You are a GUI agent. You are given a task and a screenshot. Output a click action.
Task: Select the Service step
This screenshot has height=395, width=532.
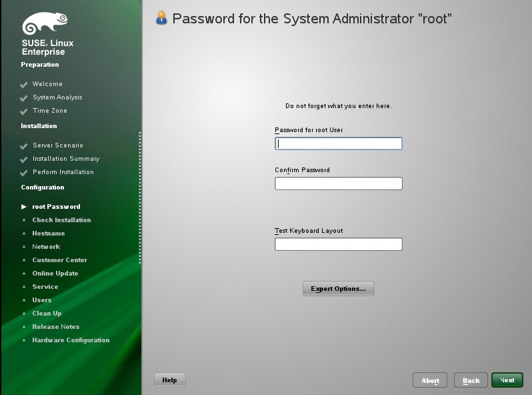click(x=45, y=287)
